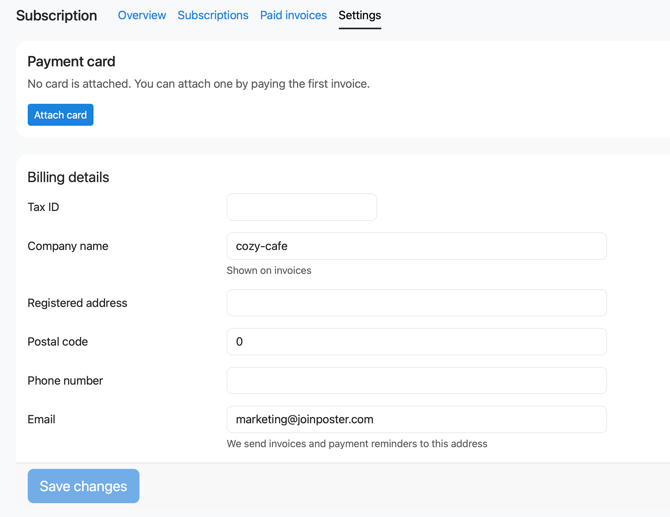Viewport: 670px width, 517px height.
Task: Click the 'No card is attached' message
Action: click(199, 84)
